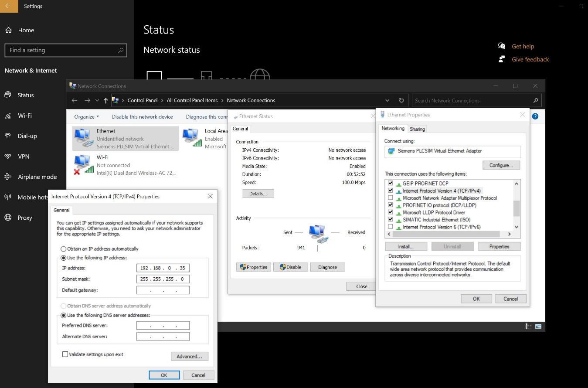Click the Wi-Fi adapter icon marked Not connected
Screen dimensions: 588x388
click(x=83, y=164)
